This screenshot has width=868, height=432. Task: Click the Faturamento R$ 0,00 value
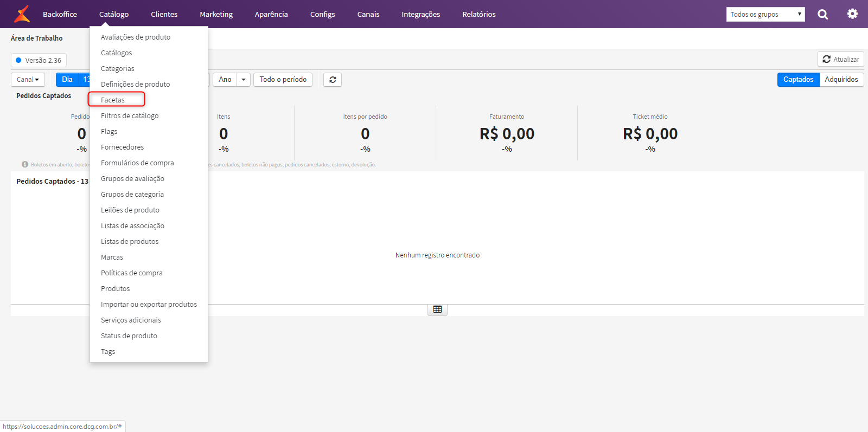coord(507,134)
